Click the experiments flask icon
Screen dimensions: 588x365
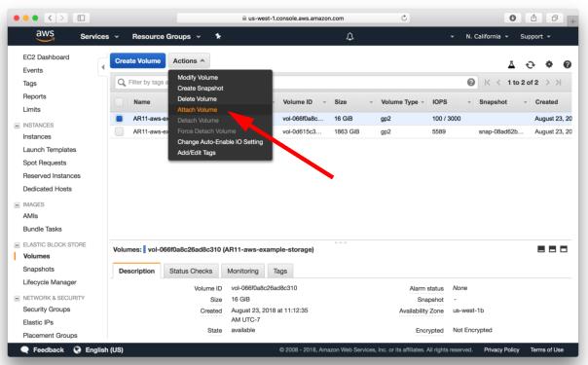point(511,64)
